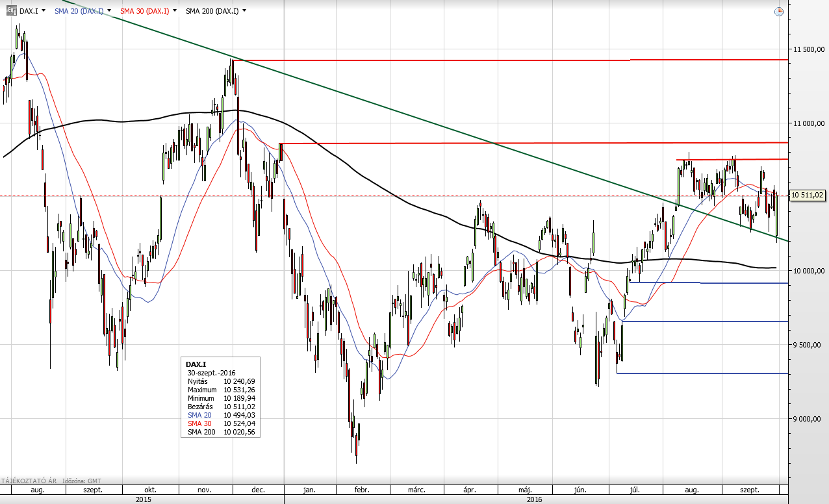829x504 pixels.
Task: Click the 11 000,00 price axis label
Action: pyautogui.click(x=808, y=123)
